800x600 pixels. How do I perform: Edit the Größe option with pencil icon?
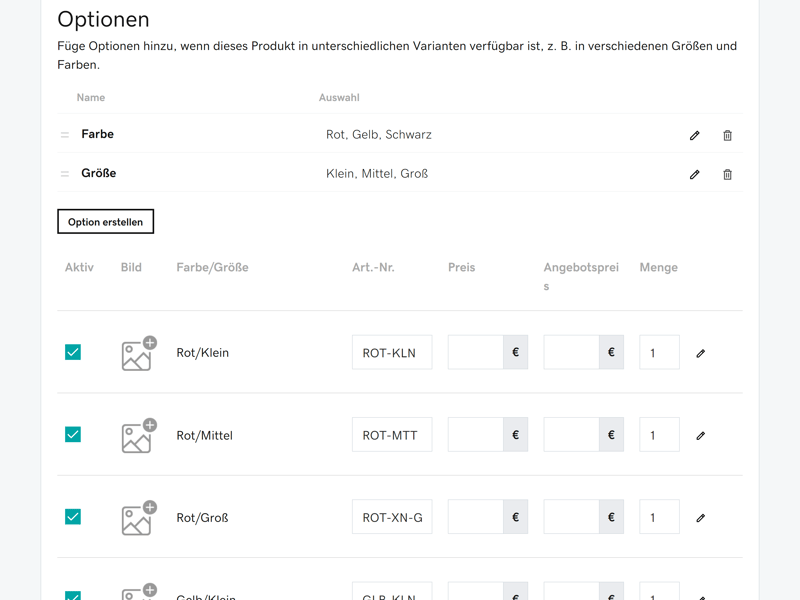(x=695, y=174)
